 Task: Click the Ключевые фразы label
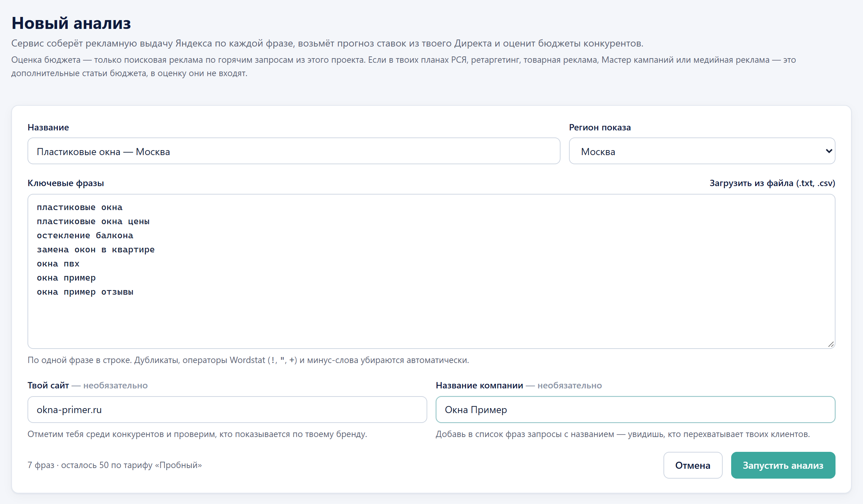click(66, 183)
